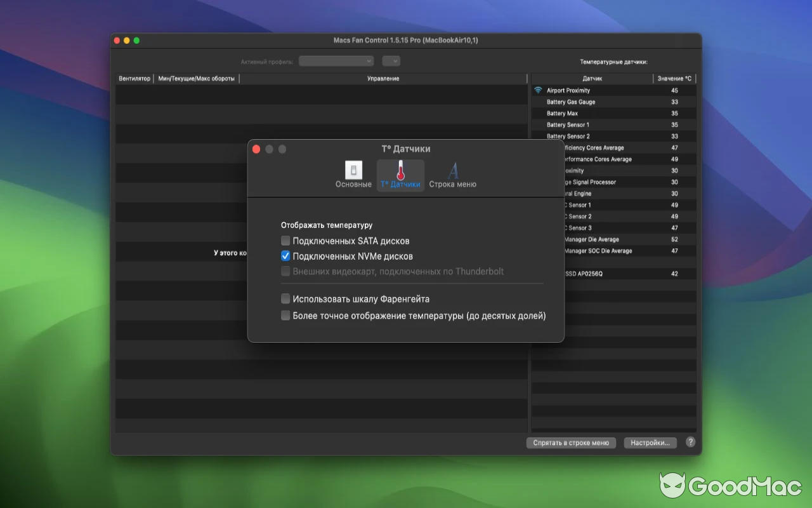Switch to the Основные tab
The image size is (812, 508).
(x=353, y=176)
